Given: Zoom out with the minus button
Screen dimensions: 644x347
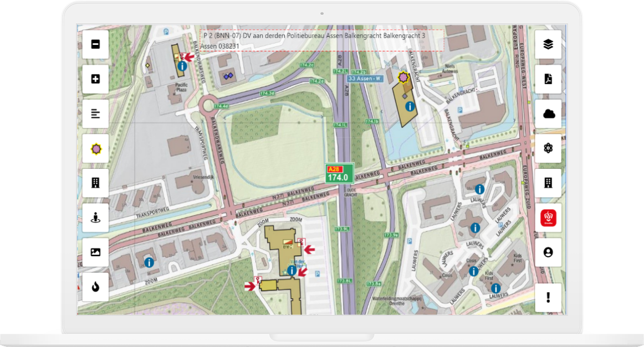Looking at the screenshot, I should pyautogui.click(x=95, y=44).
